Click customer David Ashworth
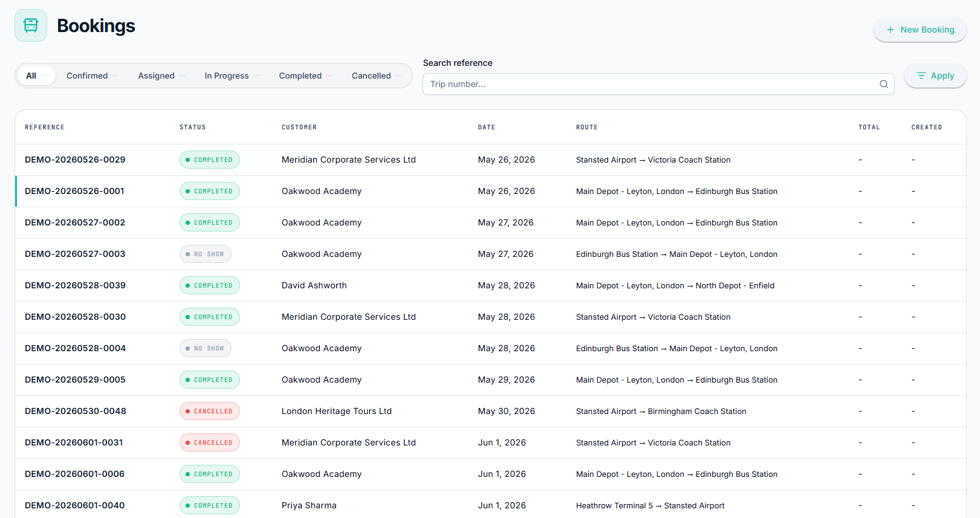This screenshot has height=518, width=980. pyautogui.click(x=314, y=285)
